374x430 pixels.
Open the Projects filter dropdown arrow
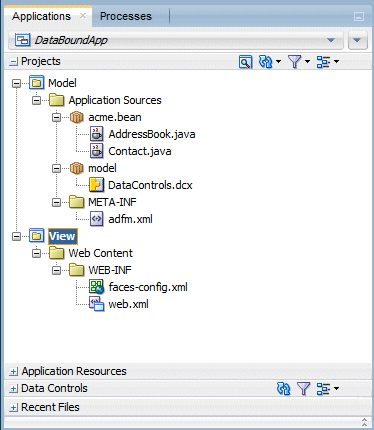tap(307, 62)
